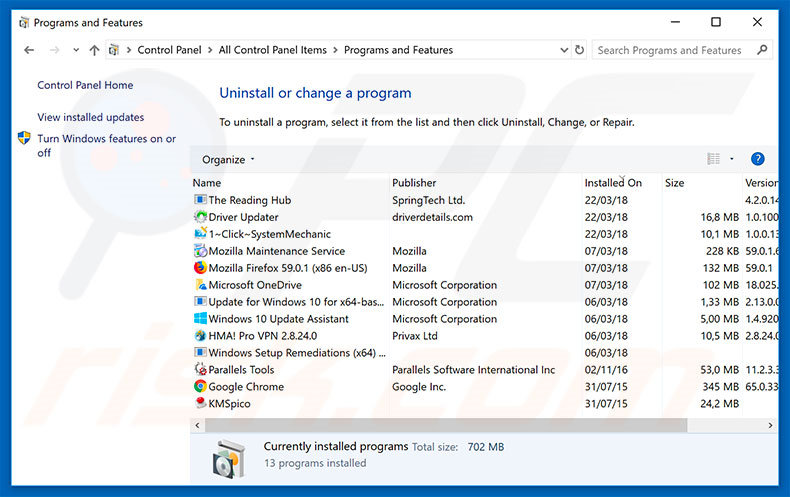The height and width of the screenshot is (497, 790).
Task: Select Parallels Software International Inc cell
Action: (x=474, y=369)
